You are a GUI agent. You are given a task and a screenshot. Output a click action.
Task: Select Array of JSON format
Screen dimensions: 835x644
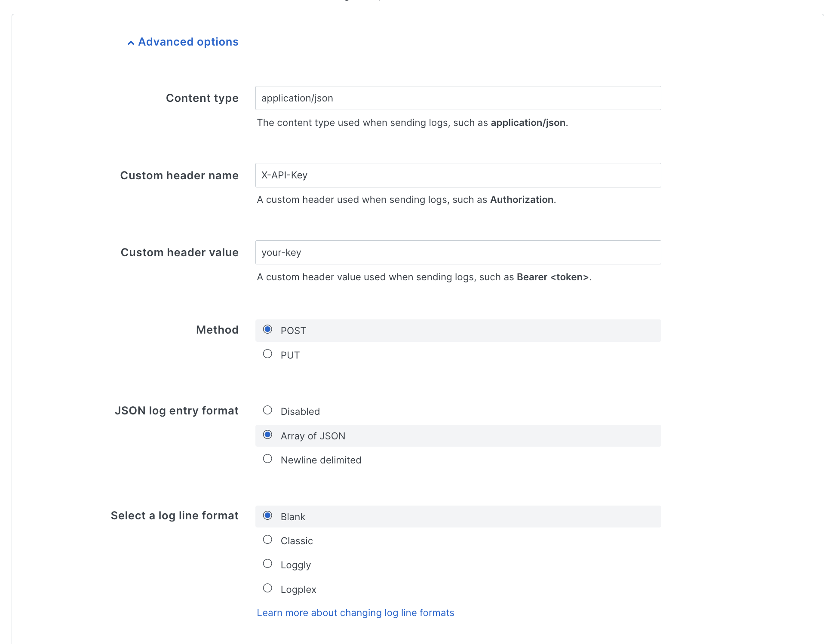tap(267, 435)
